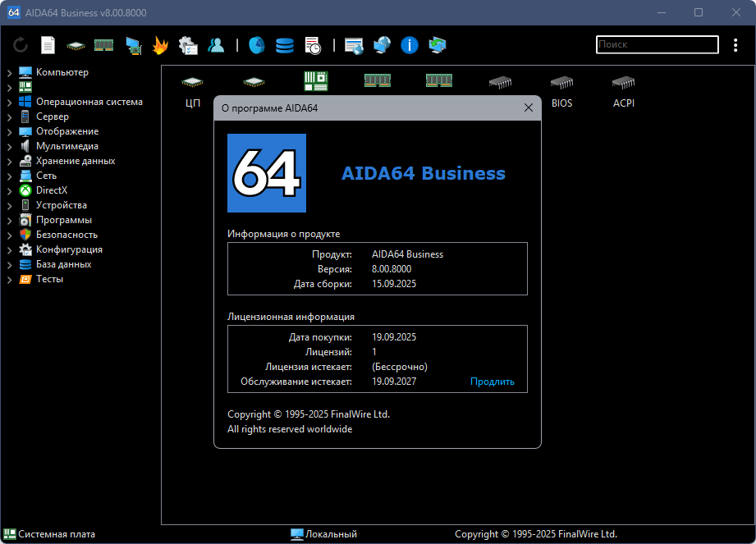756x544 pixels.
Task: Click the monitor with network card toolbar icon
Action: [133, 46]
